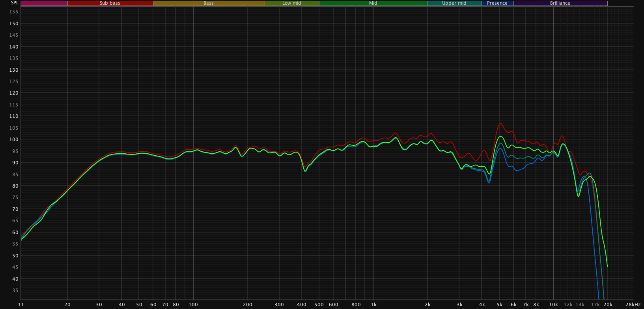Image resolution: width=644 pixels, height=309 pixels.
Task: Select the Brilliance frequency band
Action: [560, 3]
